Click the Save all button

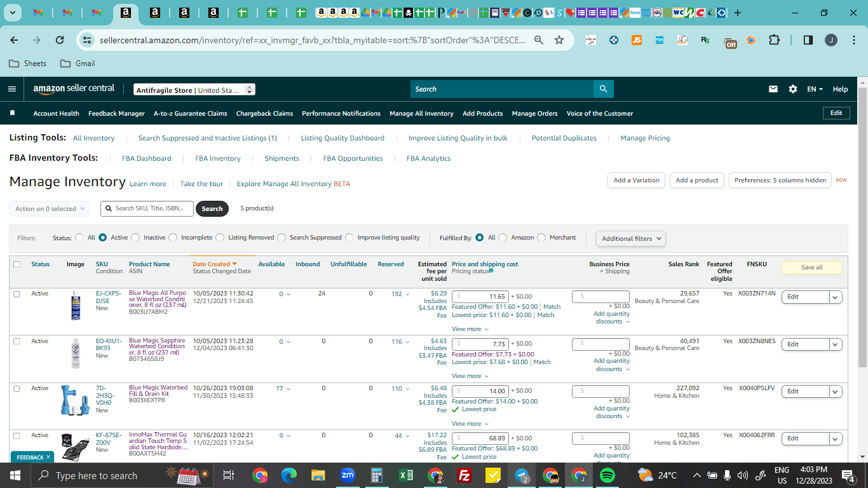tap(811, 268)
